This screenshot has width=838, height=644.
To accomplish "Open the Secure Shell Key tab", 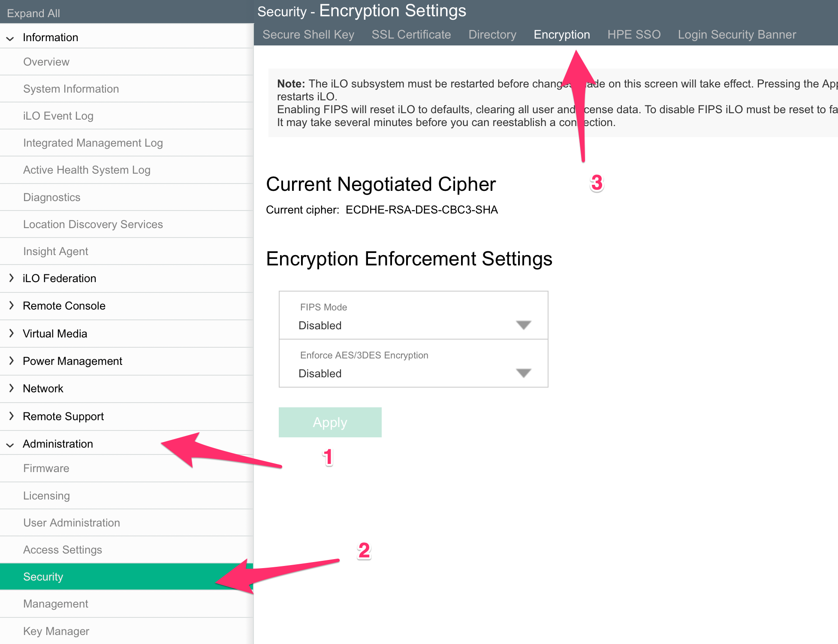I will pos(308,34).
